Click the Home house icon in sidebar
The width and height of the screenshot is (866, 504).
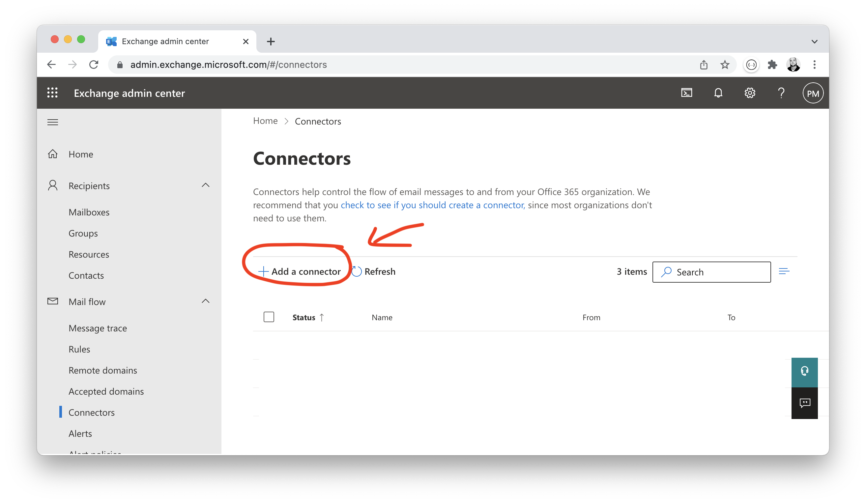point(53,154)
